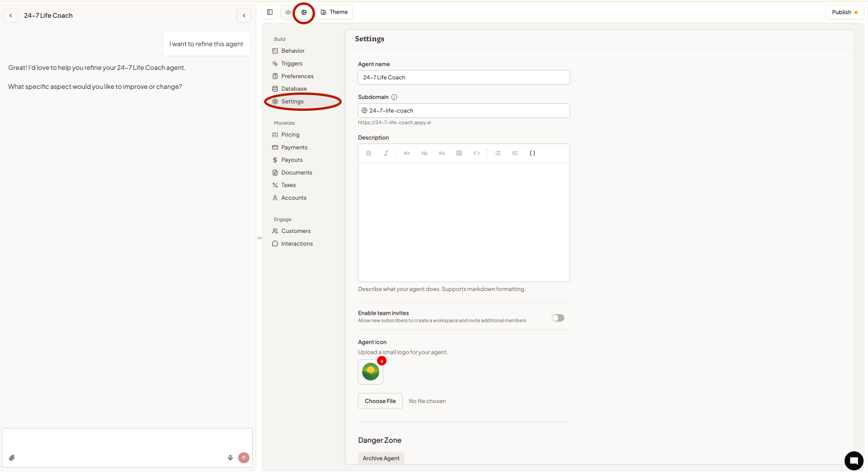Open Behavior in the Build section
This screenshot has height=473, width=868.
click(x=292, y=51)
